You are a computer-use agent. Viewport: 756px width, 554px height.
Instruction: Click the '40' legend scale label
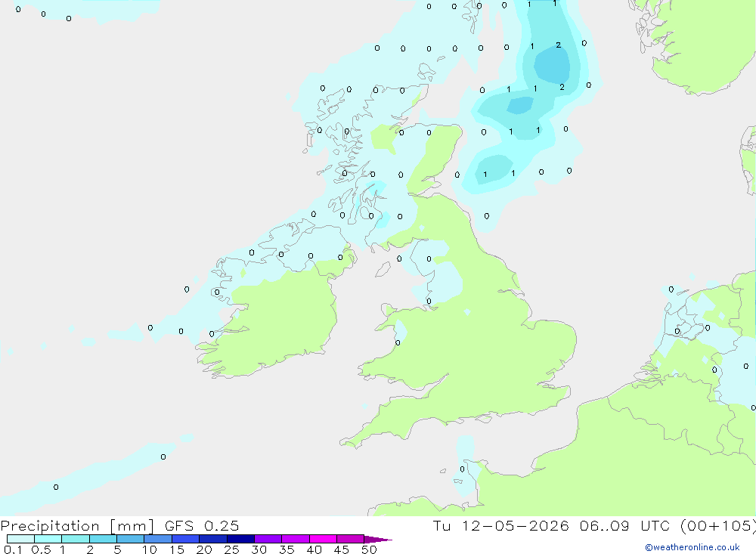pos(314,549)
